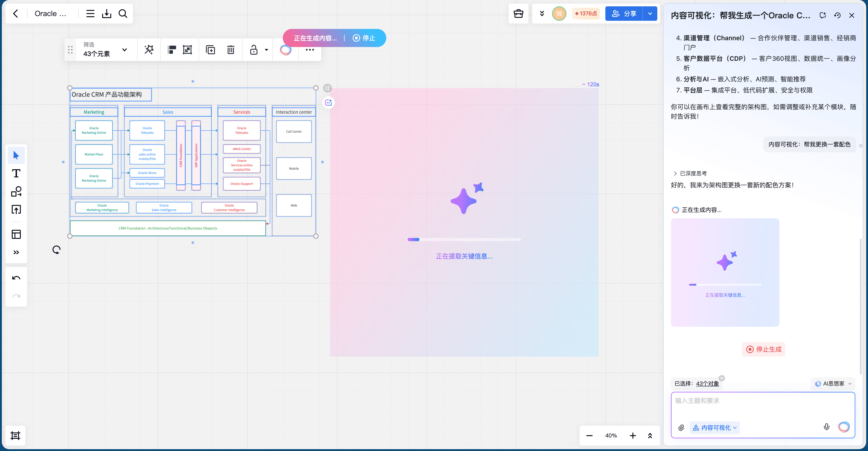Select the Call Center box
Screen dimensions: 868x451
[x=294, y=131]
